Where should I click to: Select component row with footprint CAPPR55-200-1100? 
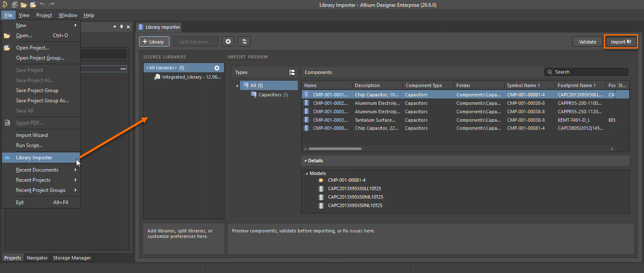465,103
